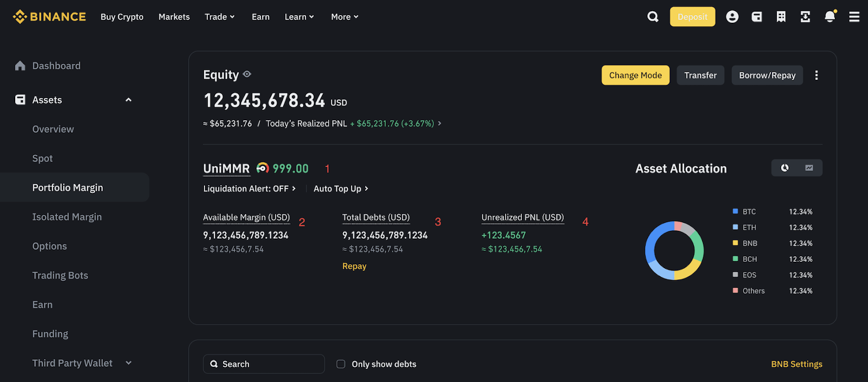Enable Only show debts checkbox
Image resolution: width=868 pixels, height=382 pixels.
click(x=341, y=364)
